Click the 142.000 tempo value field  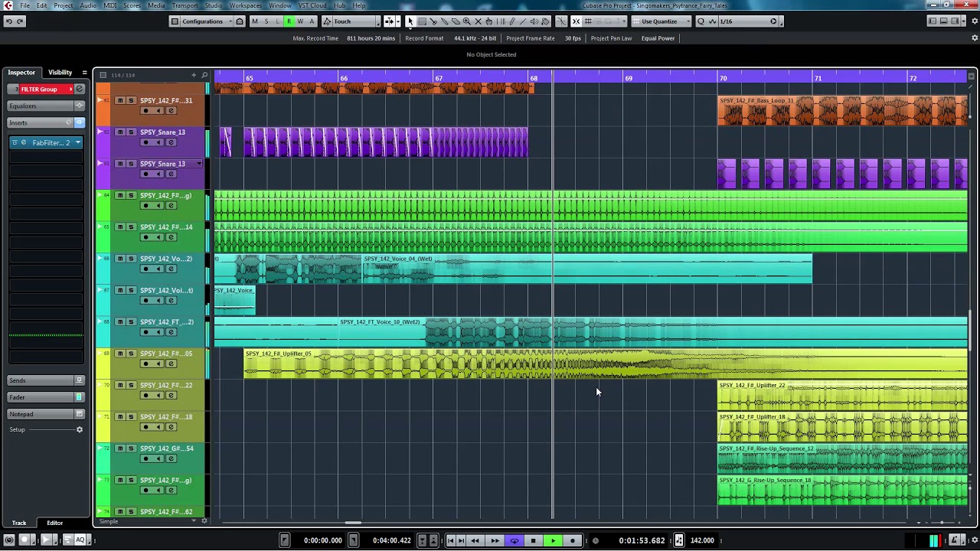pyautogui.click(x=702, y=540)
